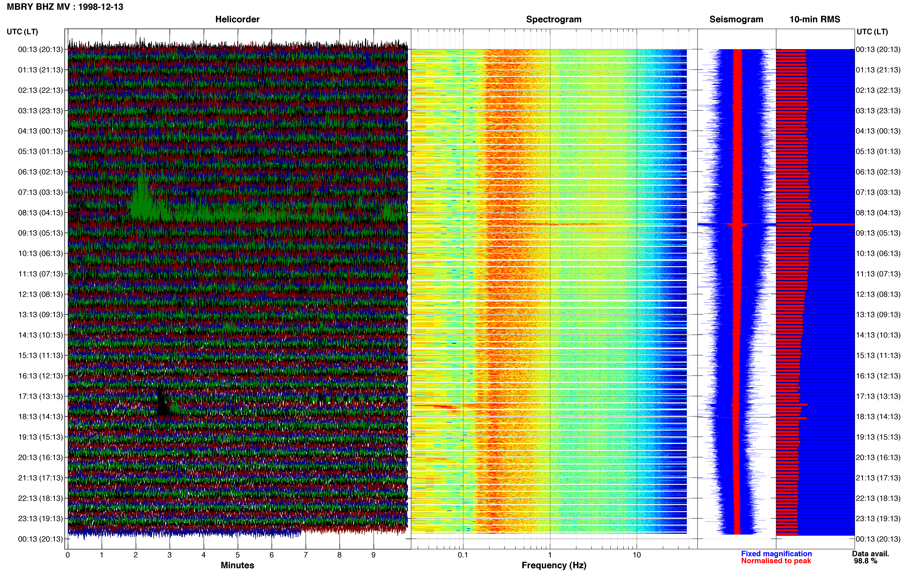Click the 10-min RMS panel heading
The width and height of the screenshot is (924, 578).
pyautogui.click(x=815, y=20)
